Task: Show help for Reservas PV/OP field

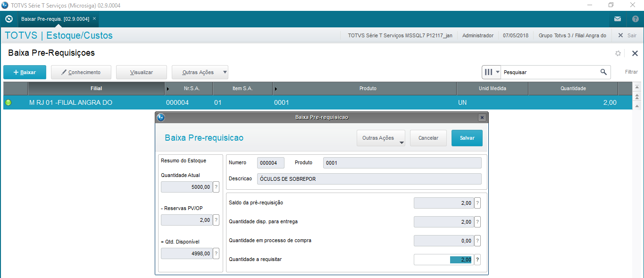Action: pyautogui.click(x=216, y=220)
